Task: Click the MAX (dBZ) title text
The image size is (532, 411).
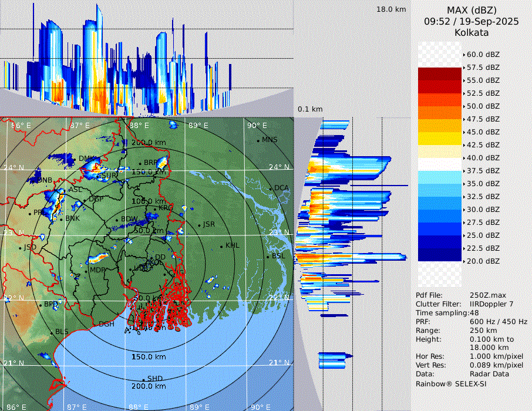Action: pyautogui.click(x=472, y=10)
